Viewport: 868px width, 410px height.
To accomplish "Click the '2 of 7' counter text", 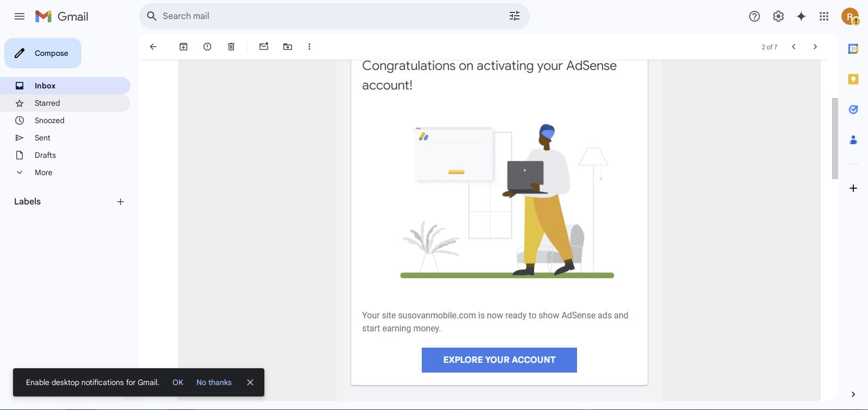I will tap(769, 47).
